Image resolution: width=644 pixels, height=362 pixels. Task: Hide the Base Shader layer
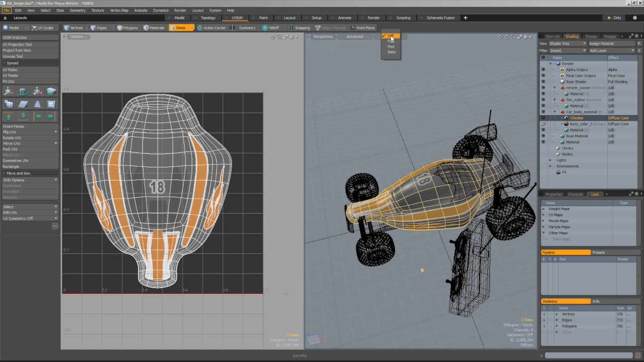tap(543, 82)
